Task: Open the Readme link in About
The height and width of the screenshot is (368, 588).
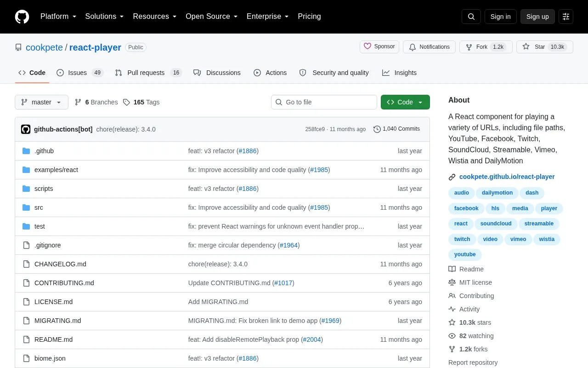Action: 466,269
